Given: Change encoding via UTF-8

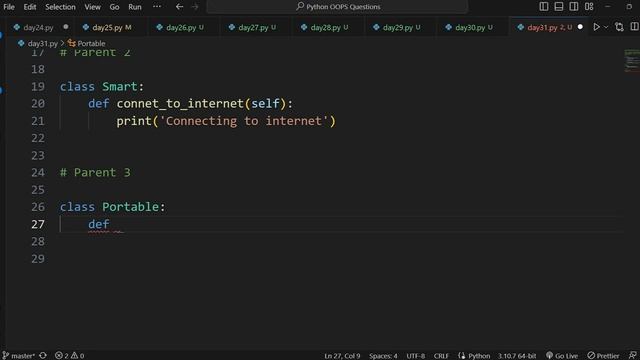Looking at the screenshot, I should point(416,356).
